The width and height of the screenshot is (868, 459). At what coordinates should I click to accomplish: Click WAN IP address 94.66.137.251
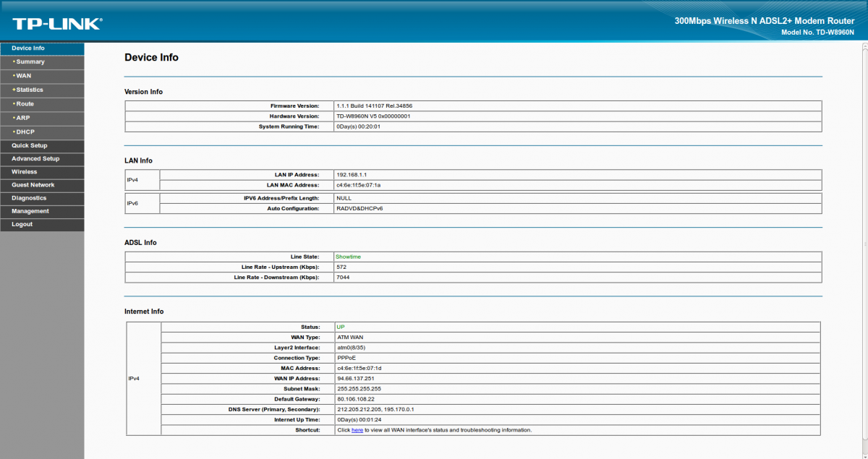355,379
